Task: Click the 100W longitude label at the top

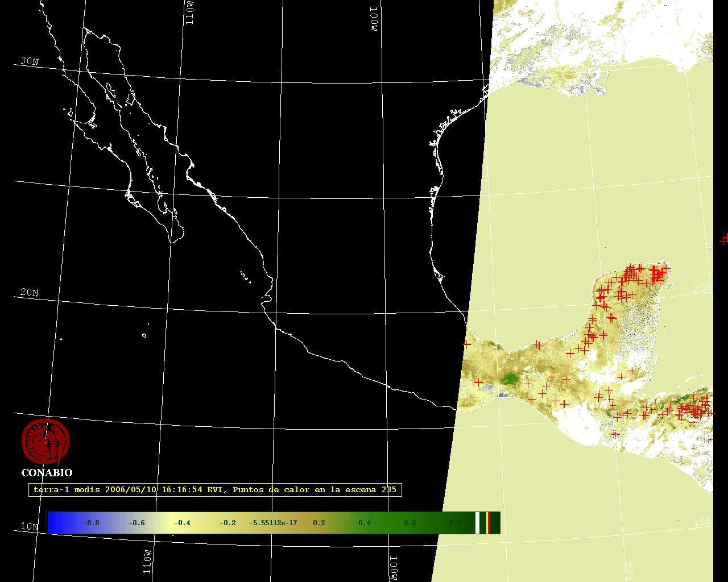Action: pyautogui.click(x=374, y=19)
